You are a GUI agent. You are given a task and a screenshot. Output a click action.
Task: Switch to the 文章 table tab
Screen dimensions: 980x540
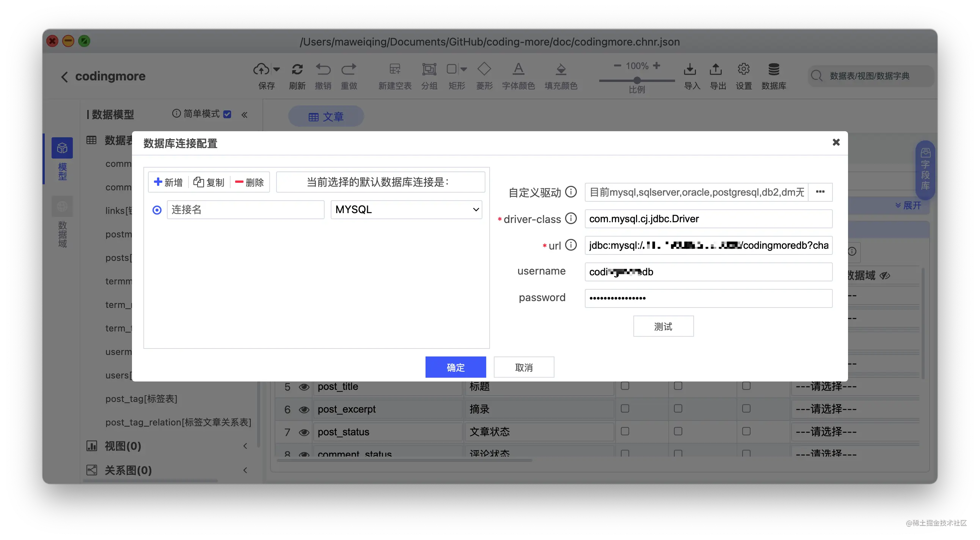326,116
